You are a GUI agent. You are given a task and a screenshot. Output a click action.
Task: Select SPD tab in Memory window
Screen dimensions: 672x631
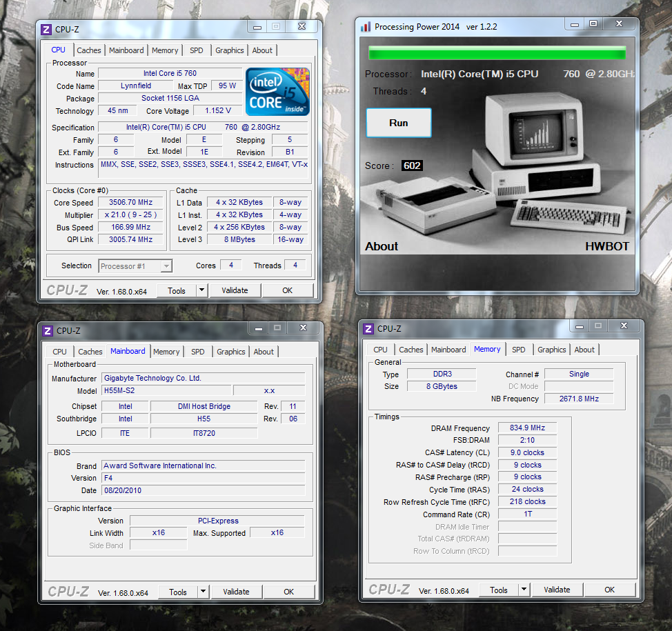(x=519, y=350)
